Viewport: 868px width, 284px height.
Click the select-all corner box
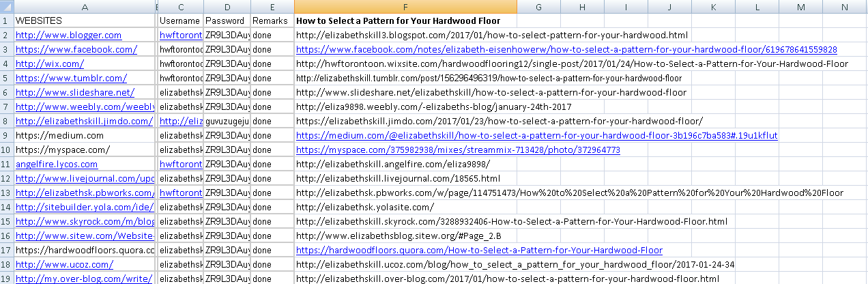click(x=6, y=7)
